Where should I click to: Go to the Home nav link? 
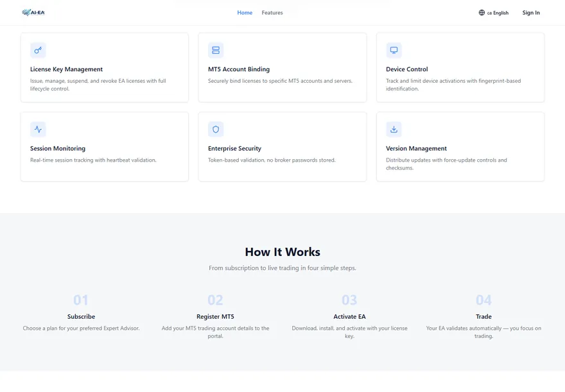coord(245,13)
